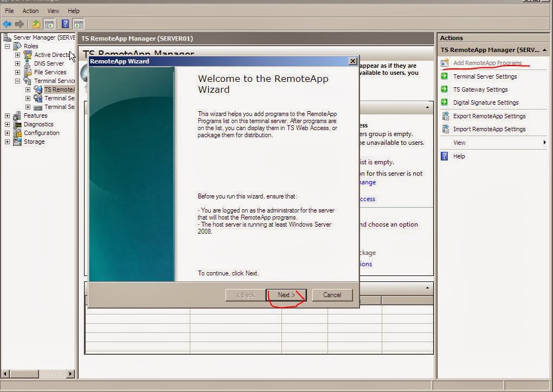Toggle the Show/Hide Console Tree toolbar icon

[49, 24]
